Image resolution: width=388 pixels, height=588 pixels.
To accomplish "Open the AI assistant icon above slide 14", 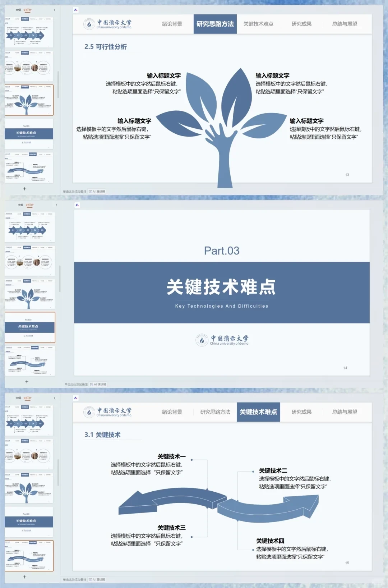I will click(77, 205).
